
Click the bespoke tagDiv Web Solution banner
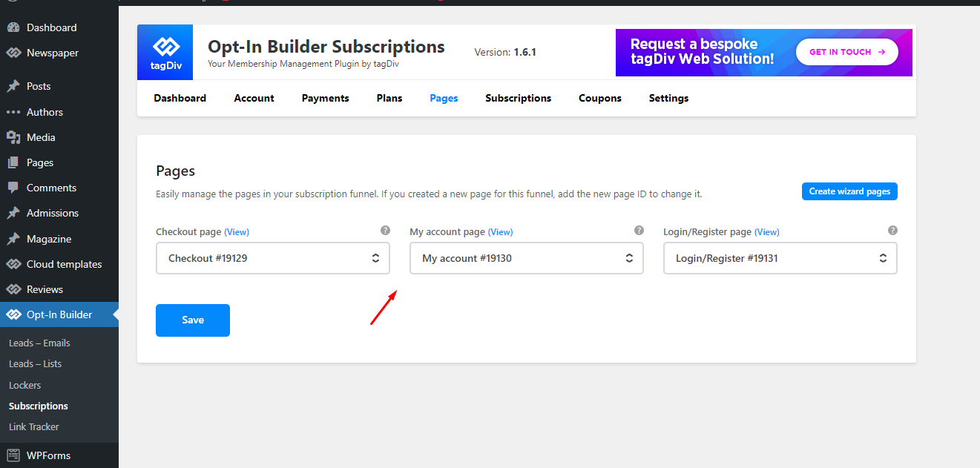(x=764, y=53)
